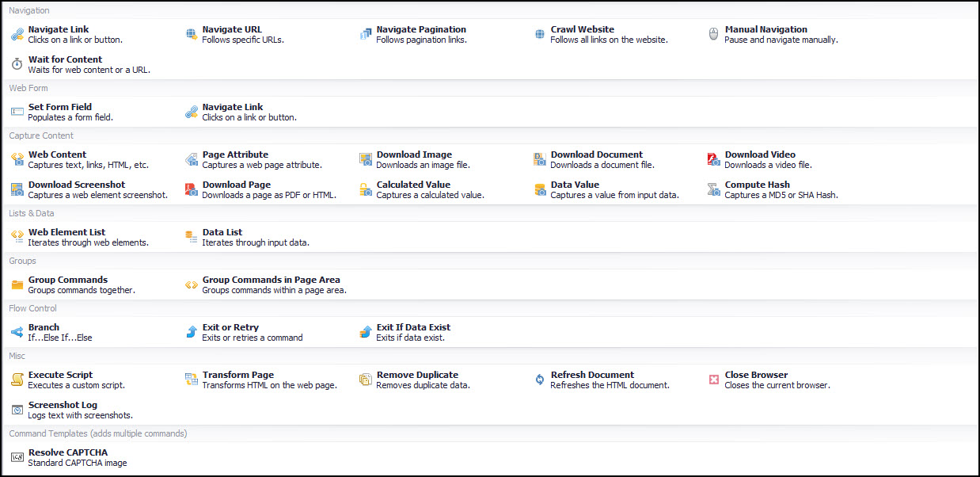Choose the Download Page command
The height and width of the screenshot is (477, 980).
point(236,185)
